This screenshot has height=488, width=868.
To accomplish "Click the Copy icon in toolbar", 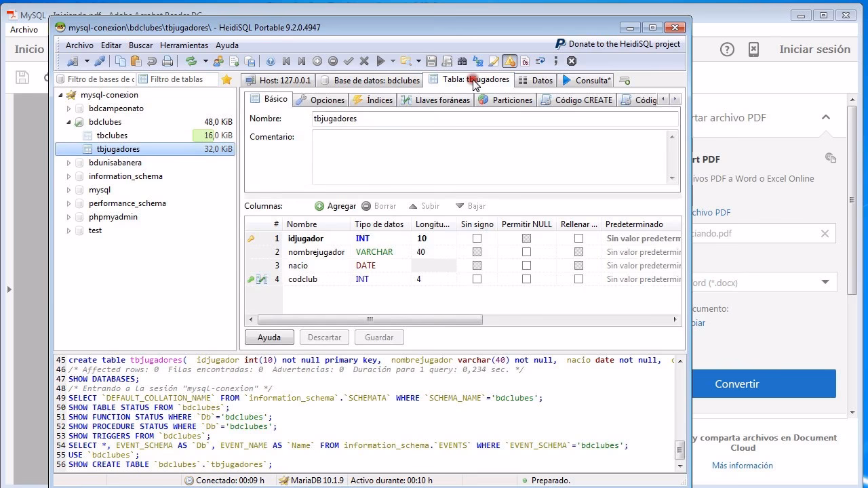I will 121,61.
